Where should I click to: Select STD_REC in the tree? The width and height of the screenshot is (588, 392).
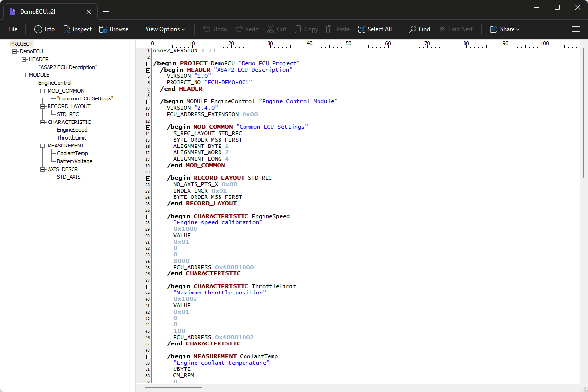click(68, 114)
